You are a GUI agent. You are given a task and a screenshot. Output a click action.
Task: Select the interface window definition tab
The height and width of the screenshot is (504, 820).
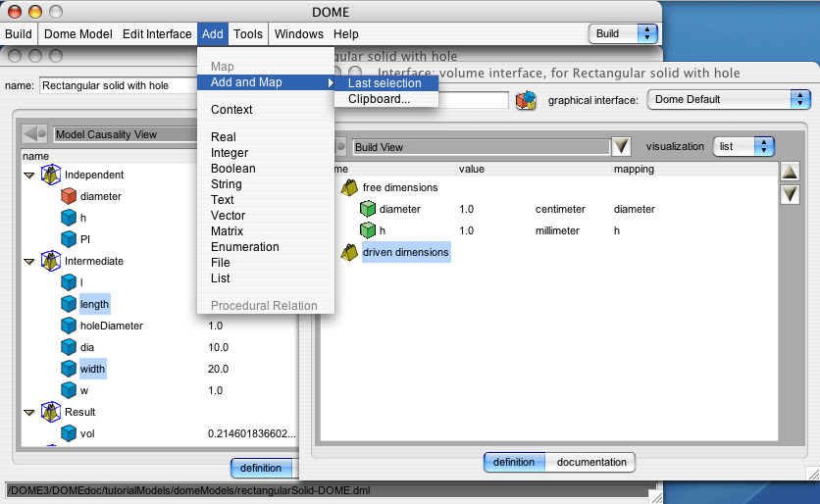514,462
